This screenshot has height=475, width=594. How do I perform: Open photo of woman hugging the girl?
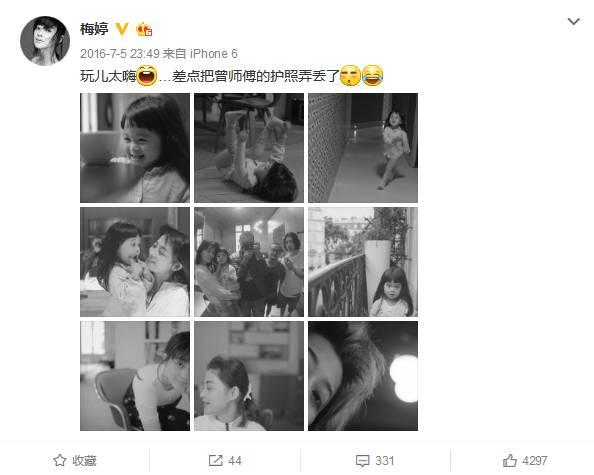tap(135, 262)
